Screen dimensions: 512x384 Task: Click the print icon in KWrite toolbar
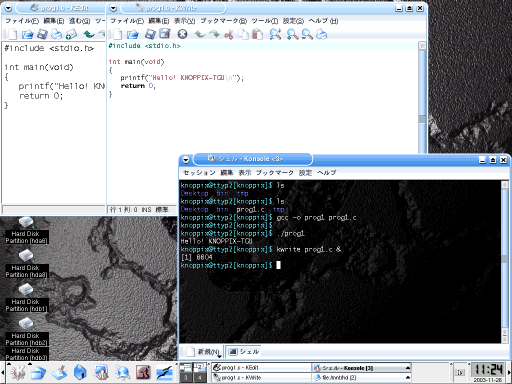tap(321, 34)
